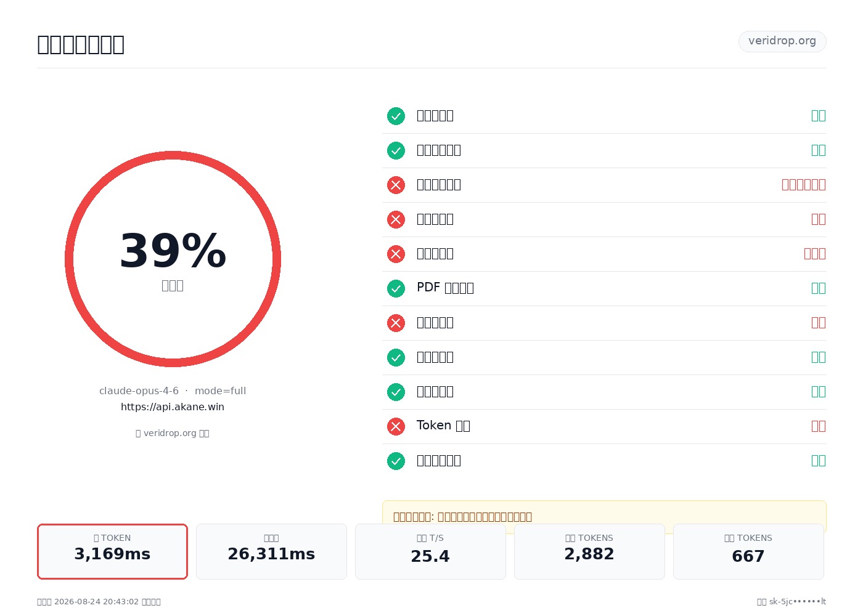This screenshot has height=616, width=863.
Task: Select the red-outlined 3,169ms TOKEN card
Action: click(112, 551)
